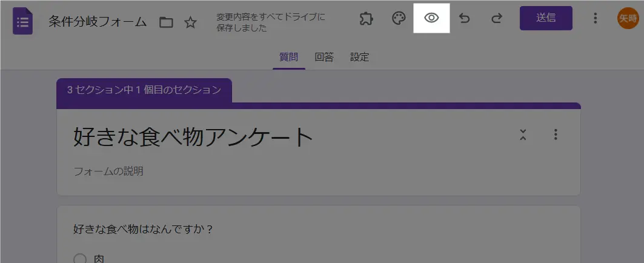
Task: Select the 肉 radio option
Action: click(80, 259)
